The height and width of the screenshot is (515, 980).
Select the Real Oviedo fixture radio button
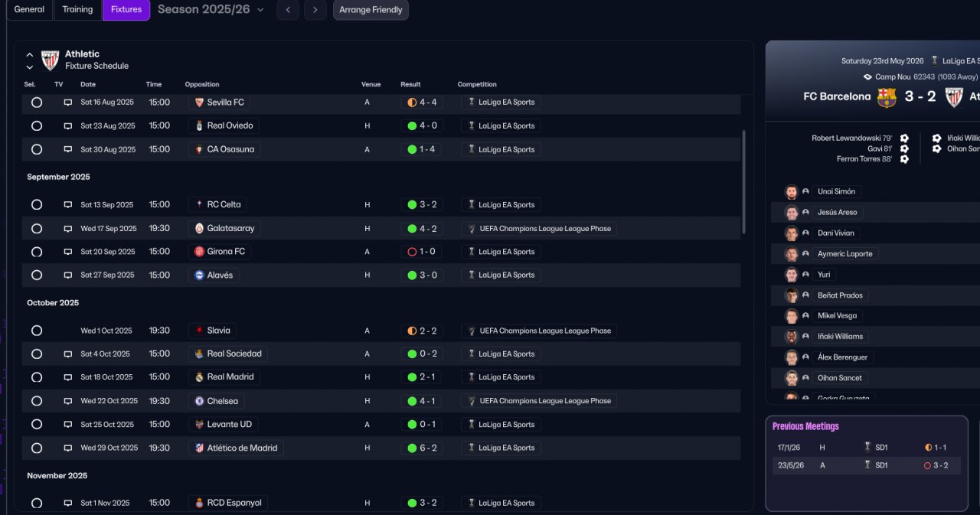click(x=37, y=125)
